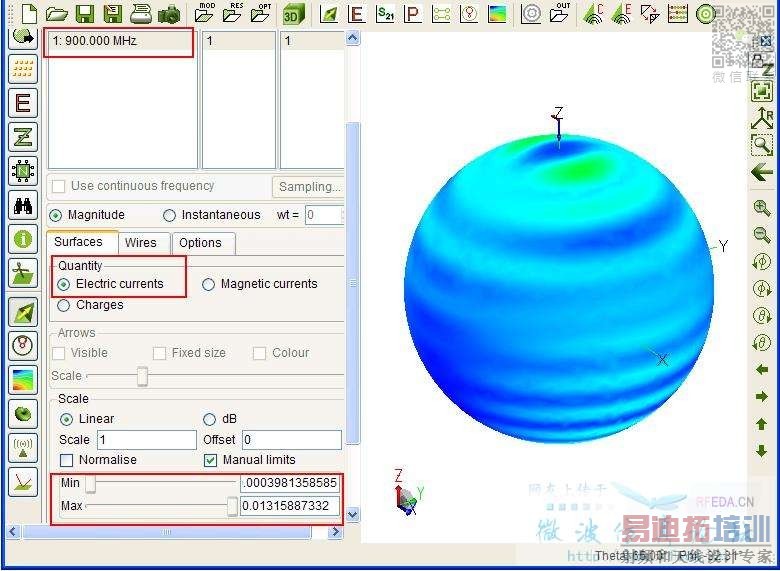Click the abacus icon in top toolbar
This screenshot has height=571, width=780.
[x=678, y=14]
